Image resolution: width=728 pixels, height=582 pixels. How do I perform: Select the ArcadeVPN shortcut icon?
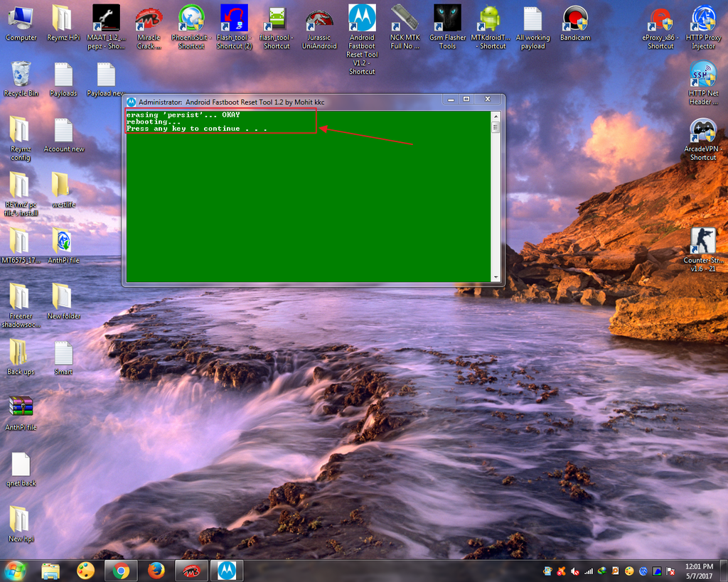[703, 131]
